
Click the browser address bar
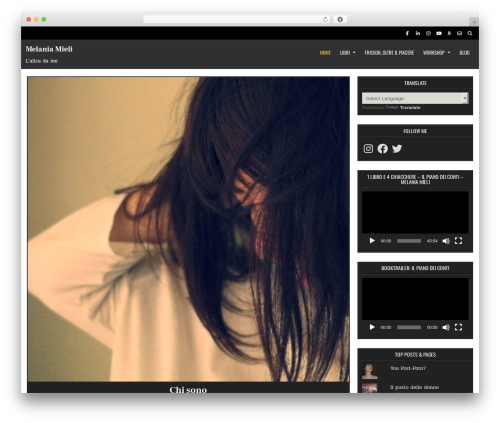click(237, 20)
